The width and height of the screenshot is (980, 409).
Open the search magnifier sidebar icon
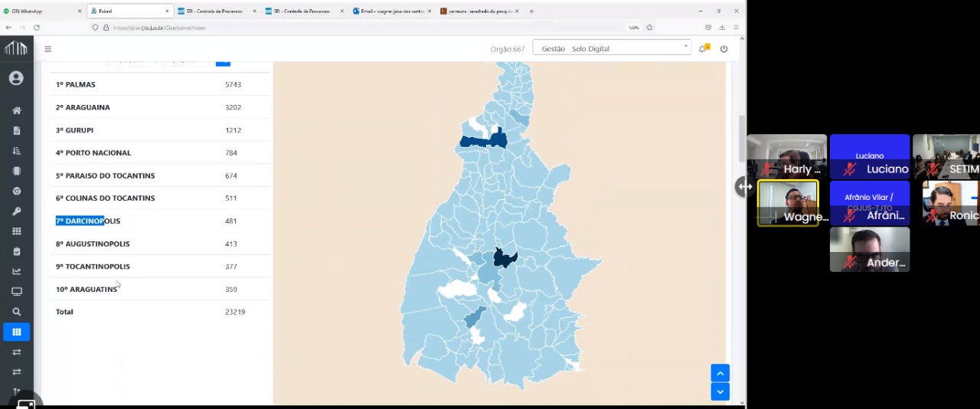pos(16,312)
